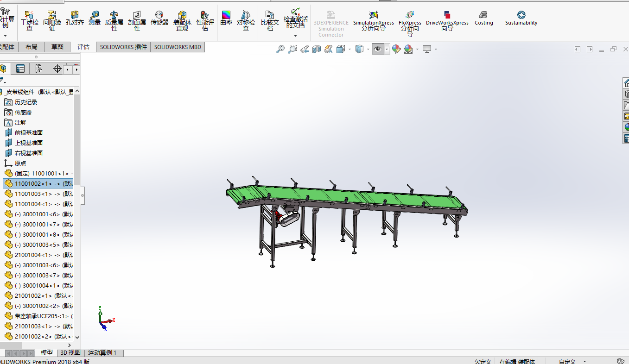
Task: Click the Edit Appearance color ball
Action: [396, 49]
